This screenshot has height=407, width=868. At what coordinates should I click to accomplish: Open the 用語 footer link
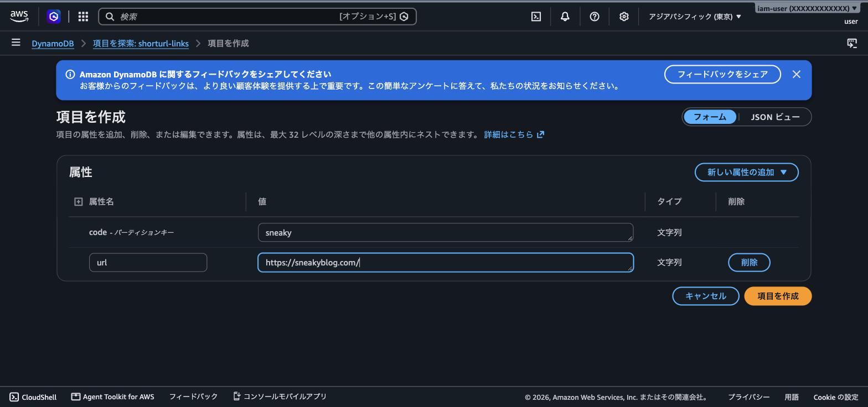tap(791, 397)
